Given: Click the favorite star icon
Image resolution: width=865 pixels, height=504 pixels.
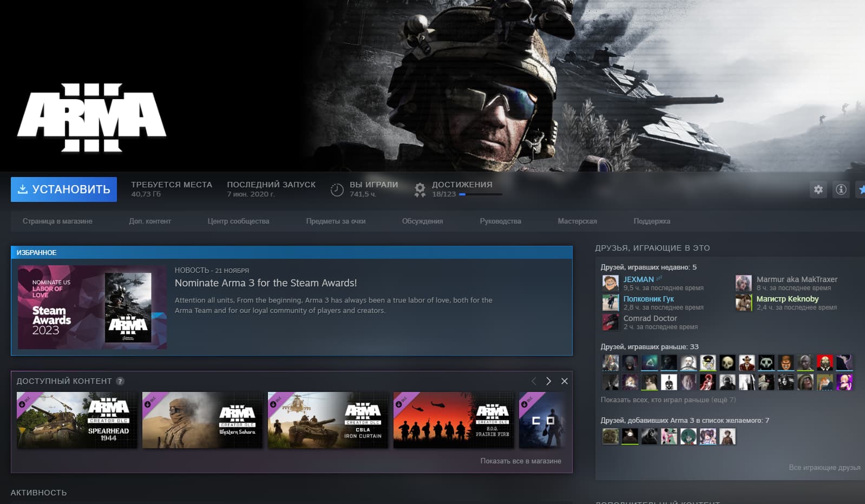Looking at the screenshot, I should 861,189.
